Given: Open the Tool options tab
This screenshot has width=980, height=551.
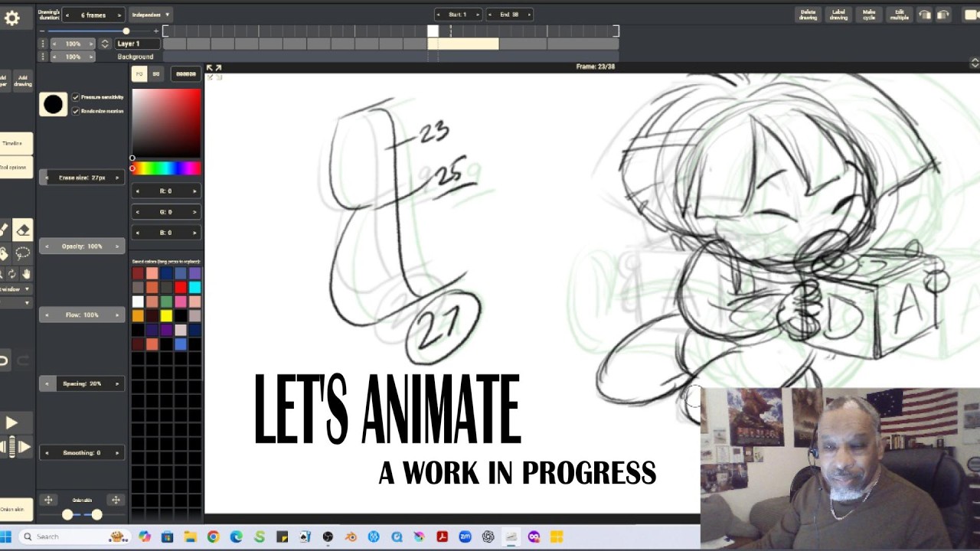Looking at the screenshot, I should (14, 167).
